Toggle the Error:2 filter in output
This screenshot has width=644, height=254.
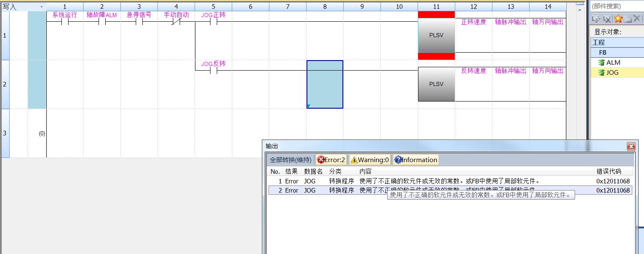[x=331, y=160]
